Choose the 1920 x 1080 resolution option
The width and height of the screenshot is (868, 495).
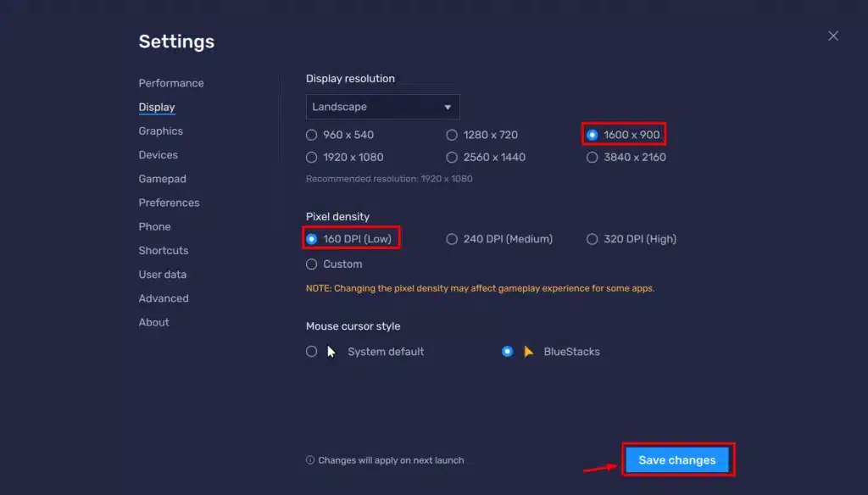344,158
